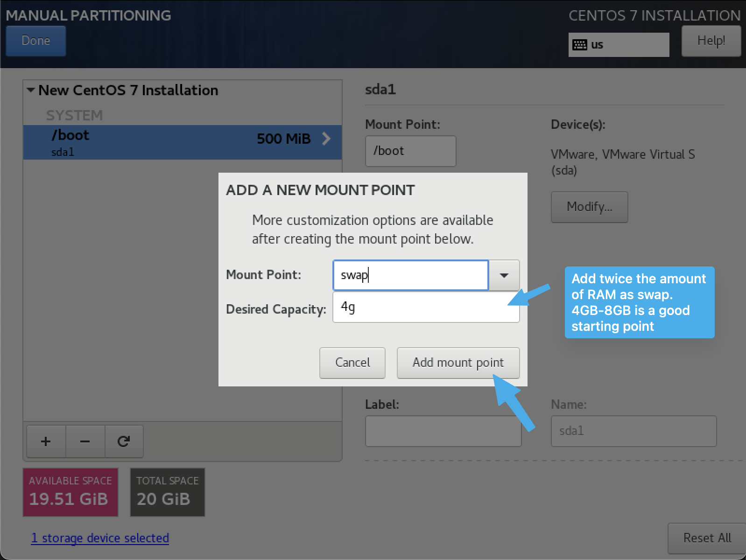Click the us keyboard layout indicator
The image size is (746, 560).
(619, 45)
